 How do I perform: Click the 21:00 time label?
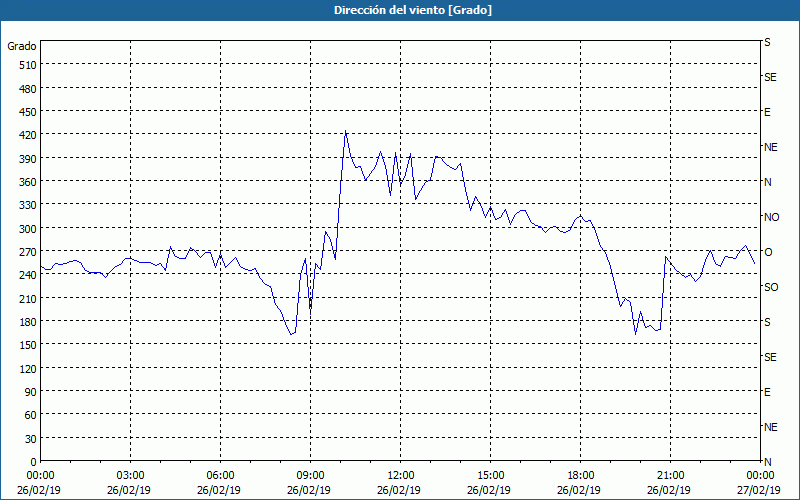[670, 476]
